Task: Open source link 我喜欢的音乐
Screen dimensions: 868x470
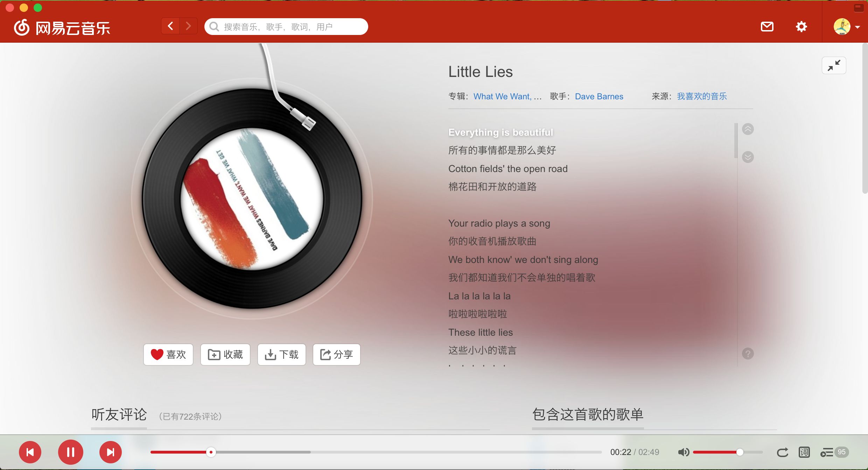Action: [702, 97]
